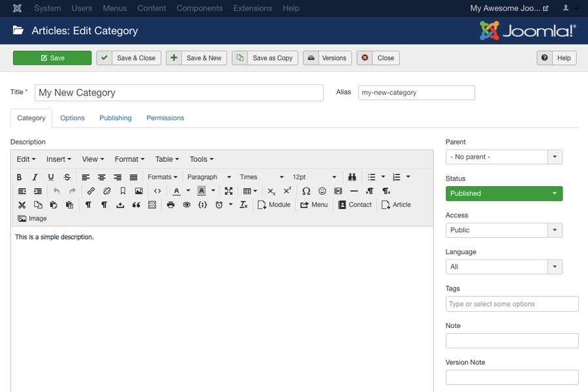The image size is (588, 392).
Task: Open the Parent category dropdown
Action: [503, 157]
